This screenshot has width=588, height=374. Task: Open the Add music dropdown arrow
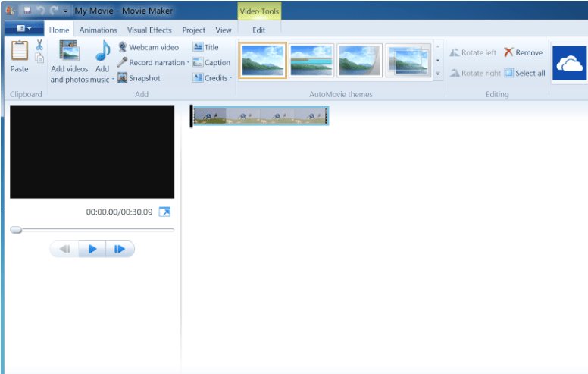(x=113, y=79)
